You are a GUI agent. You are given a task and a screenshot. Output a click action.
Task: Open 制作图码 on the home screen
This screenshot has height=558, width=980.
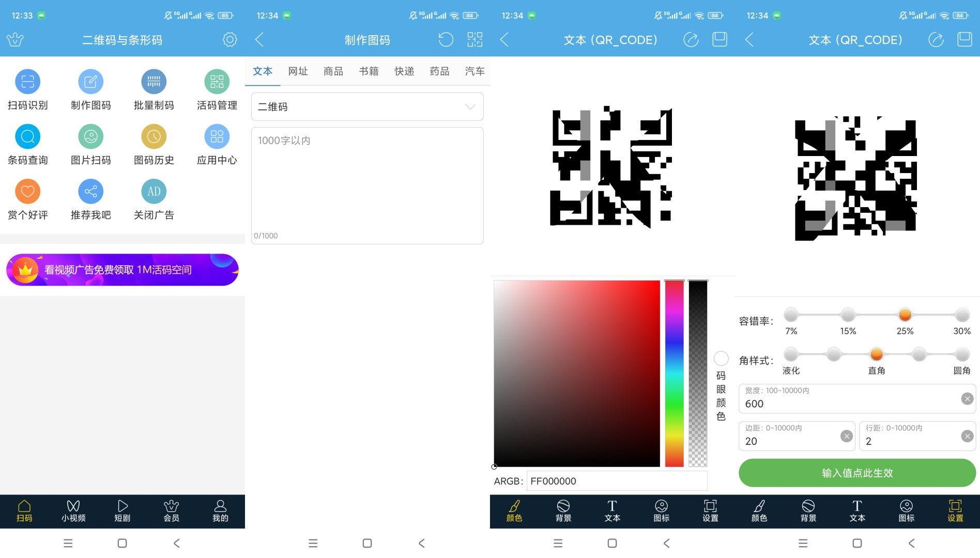pos(91,82)
